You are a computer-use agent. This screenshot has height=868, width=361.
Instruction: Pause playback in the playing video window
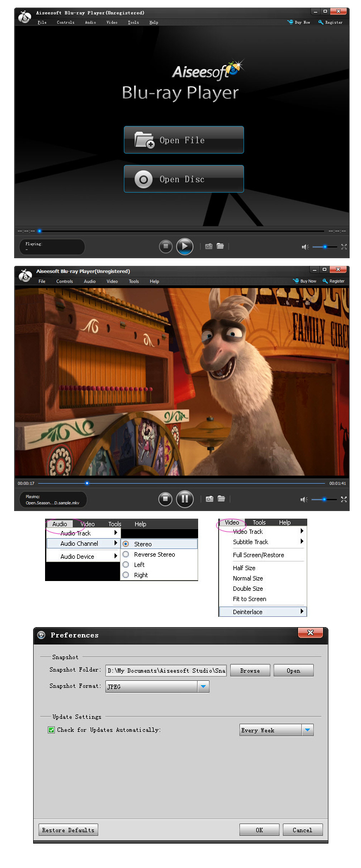tap(185, 499)
